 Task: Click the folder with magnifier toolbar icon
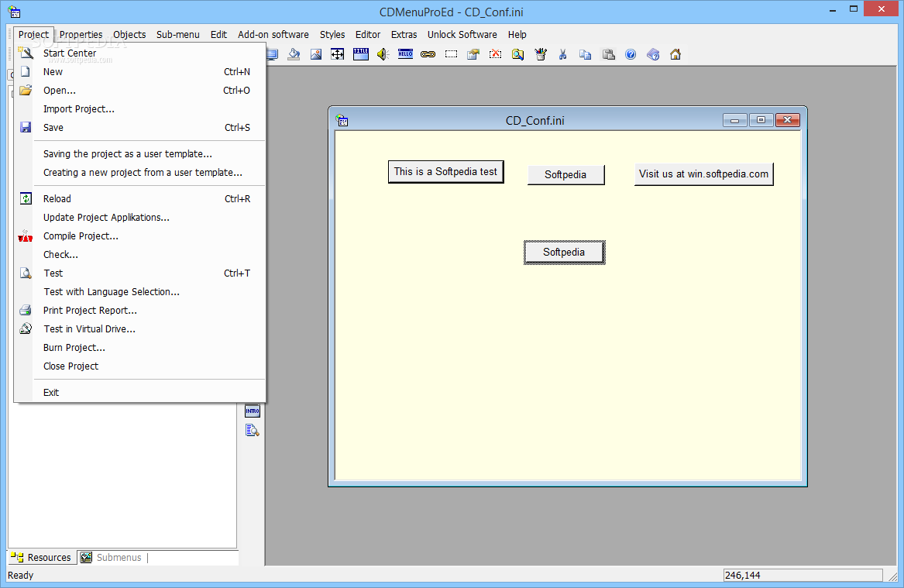tap(517, 54)
